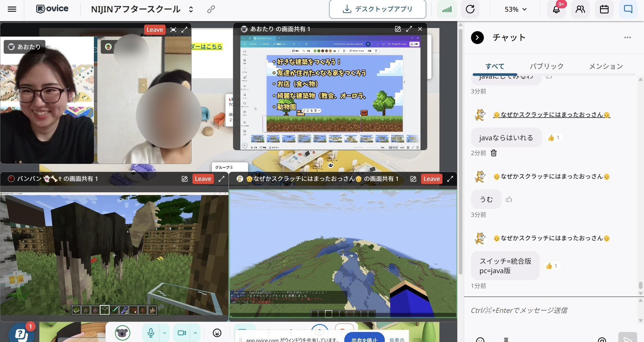
Task: Open the hamburger main menu
Action: coord(12,9)
